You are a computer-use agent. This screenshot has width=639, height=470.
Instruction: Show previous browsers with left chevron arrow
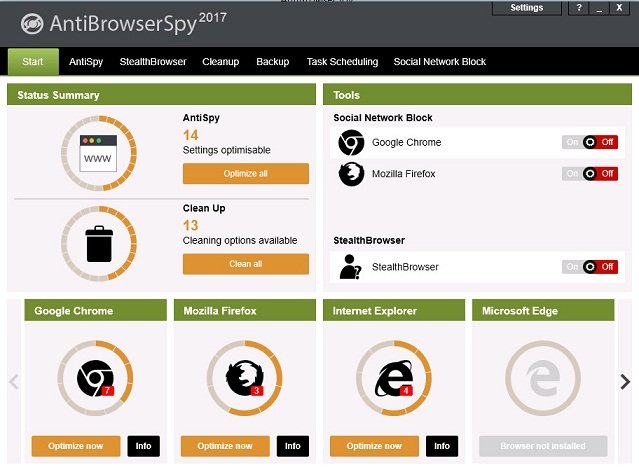pyautogui.click(x=14, y=382)
